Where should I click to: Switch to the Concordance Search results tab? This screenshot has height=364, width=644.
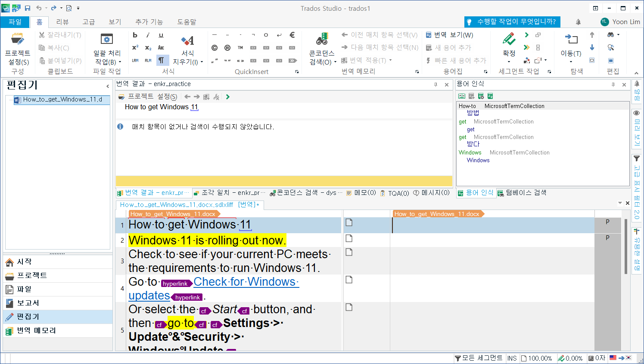[306, 193]
